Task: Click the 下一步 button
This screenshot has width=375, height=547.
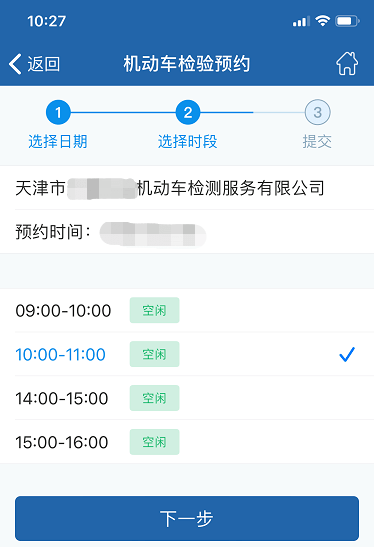Action: (x=187, y=518)
